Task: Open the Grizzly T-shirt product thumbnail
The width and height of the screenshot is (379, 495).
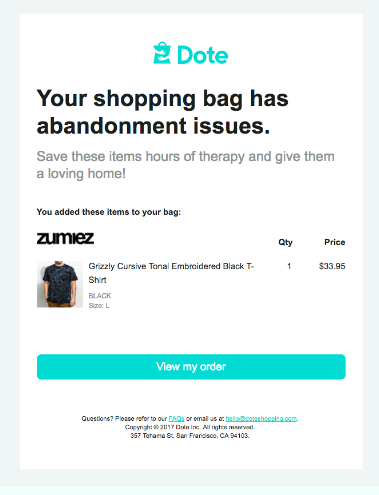Action: [60, 284]
